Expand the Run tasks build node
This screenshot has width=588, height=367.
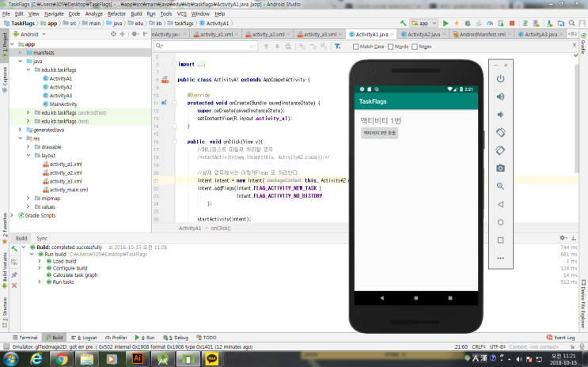tap(40, 282)
